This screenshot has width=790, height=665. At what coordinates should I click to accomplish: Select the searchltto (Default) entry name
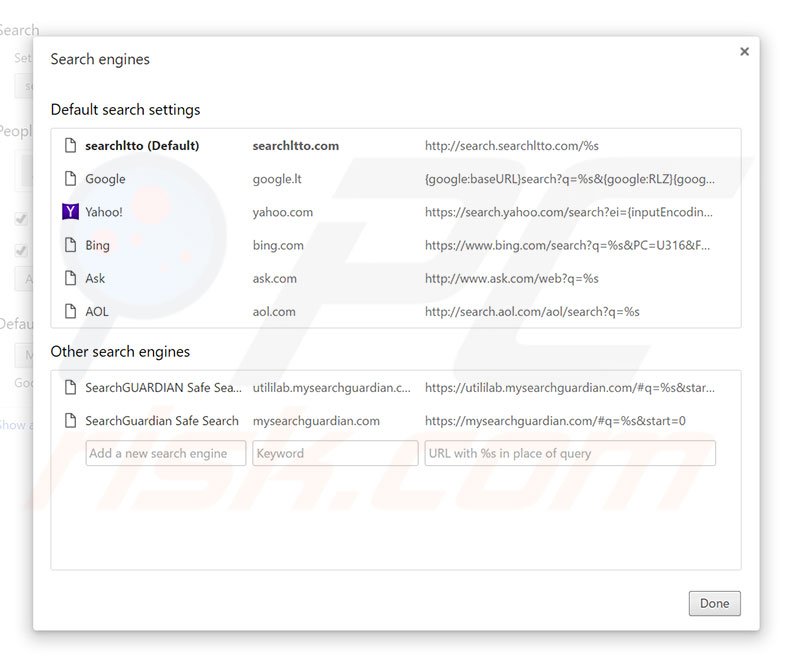(x=142, y=146)
